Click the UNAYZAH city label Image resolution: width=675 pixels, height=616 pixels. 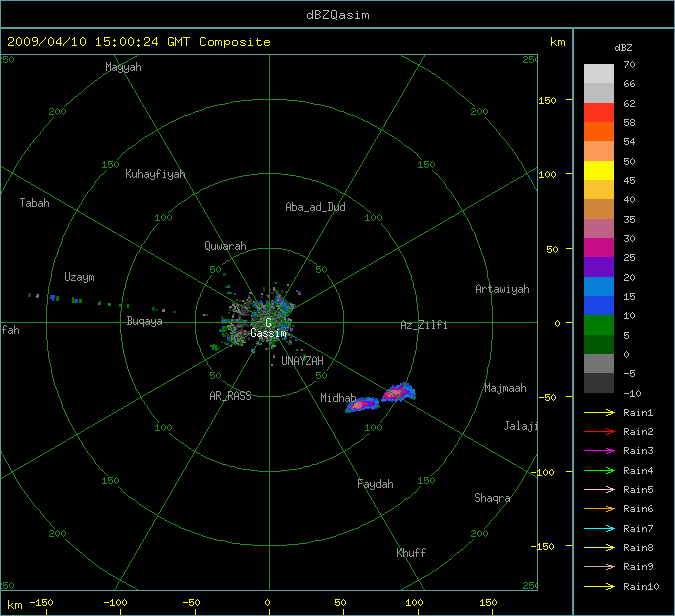302,361
